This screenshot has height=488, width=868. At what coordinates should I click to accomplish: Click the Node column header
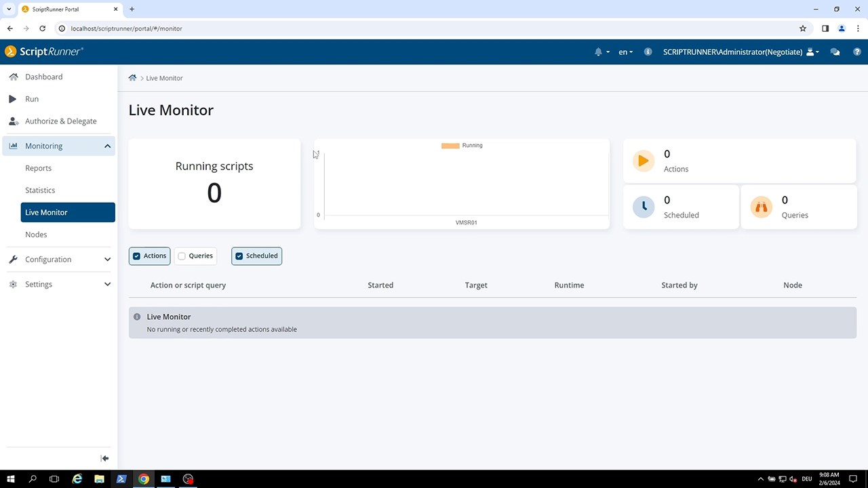(793, 285)
